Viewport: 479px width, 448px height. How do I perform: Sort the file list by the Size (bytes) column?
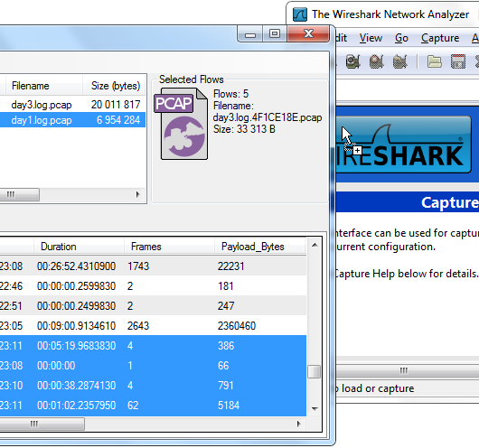[x=115, y=86]
